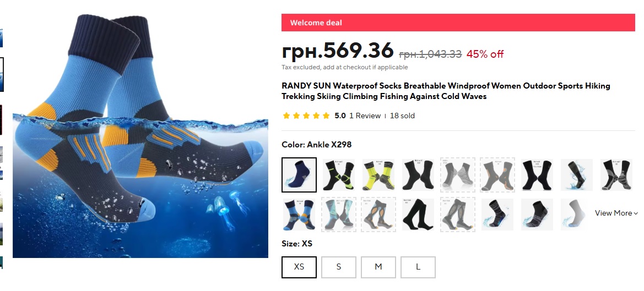Expand View More color options
Screen dimensions: 644x291
(616, 213)
